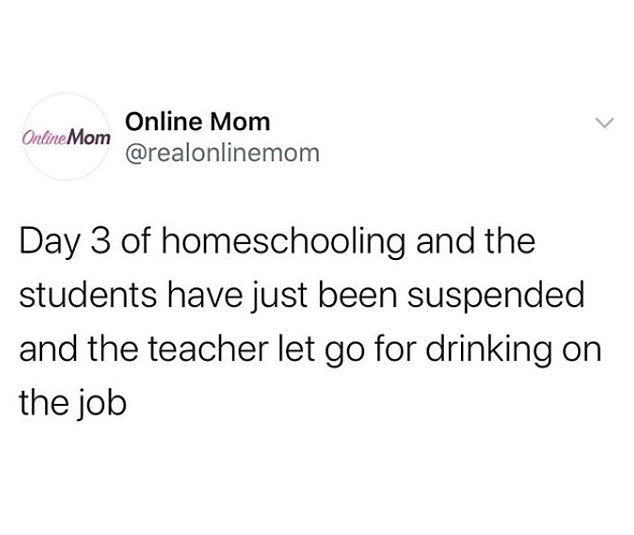Open the tweet options chevron menu
The height and width of the screenshot is (535, 634).
(x=605, y=123)
